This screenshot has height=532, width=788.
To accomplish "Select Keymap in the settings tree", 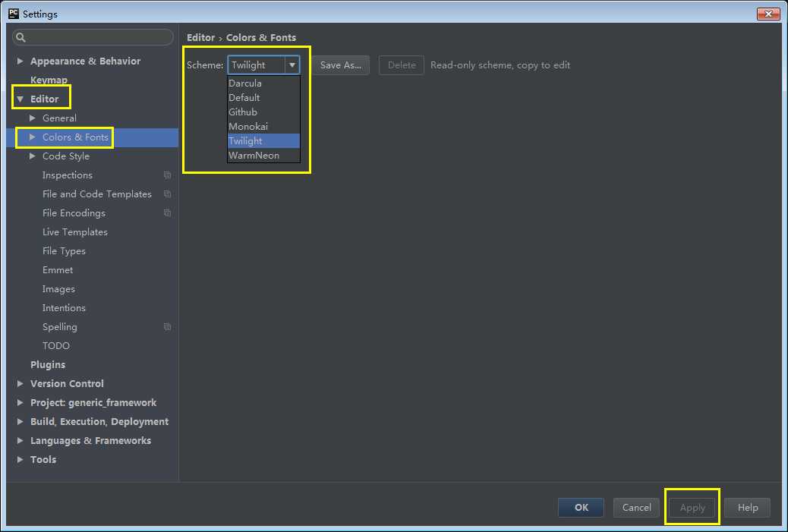I will click(49, 80).
